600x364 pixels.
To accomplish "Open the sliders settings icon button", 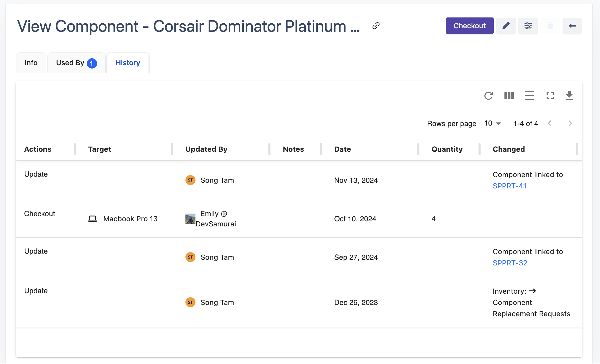I will 528,26.
